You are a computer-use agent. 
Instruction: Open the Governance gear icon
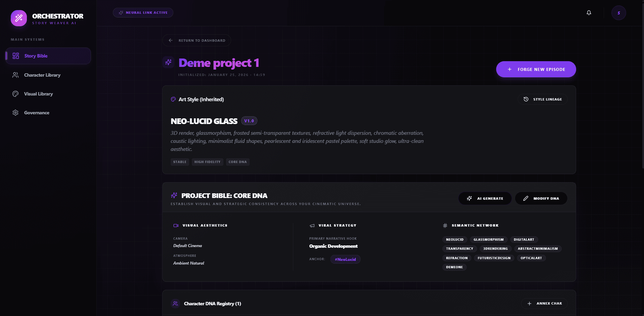tap(15, 113)
